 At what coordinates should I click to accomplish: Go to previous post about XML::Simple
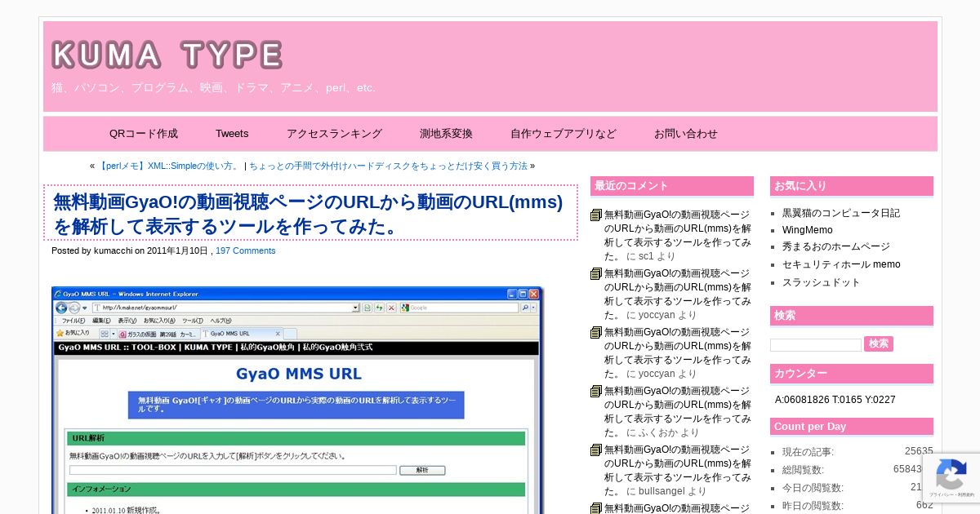tap(169, 166)
